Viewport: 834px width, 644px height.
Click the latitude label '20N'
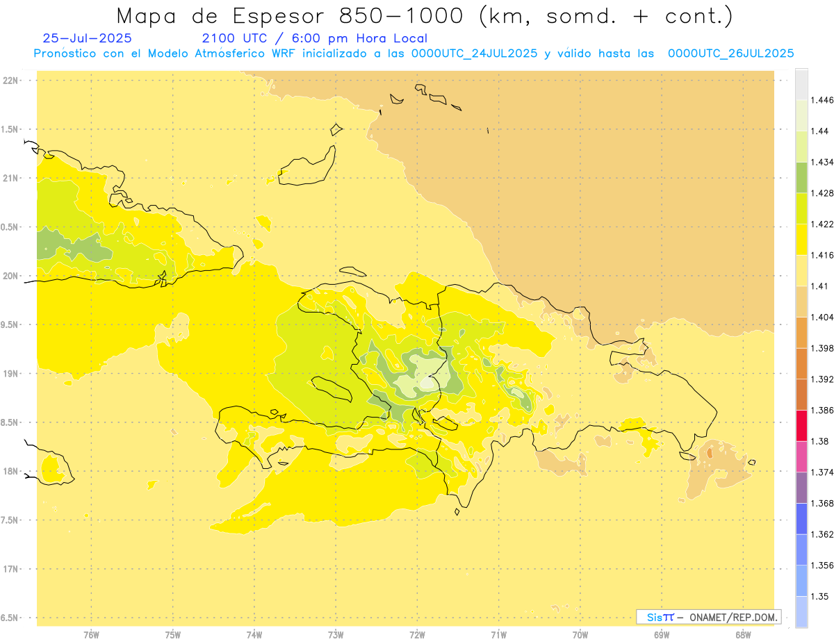click(x=10, y=276)
